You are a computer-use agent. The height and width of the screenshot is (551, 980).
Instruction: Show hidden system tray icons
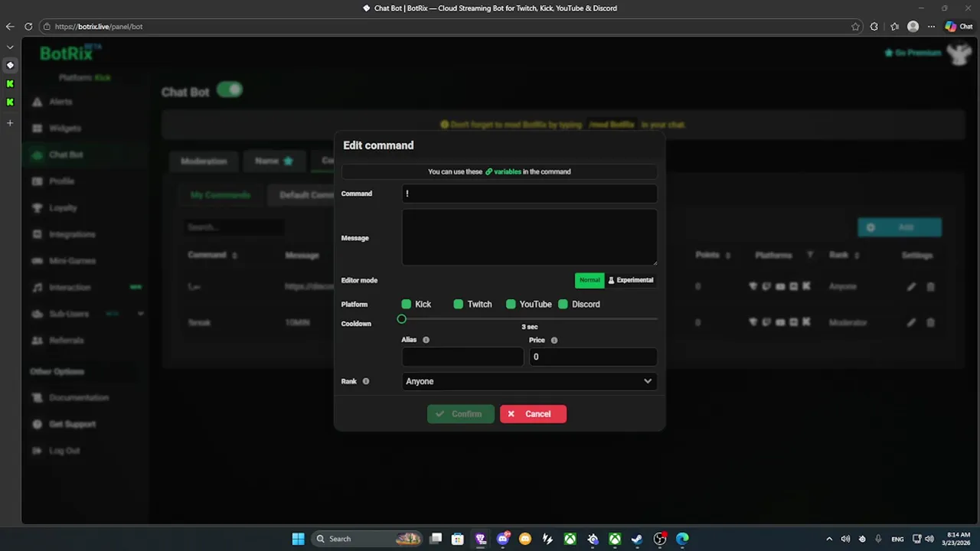point(828,539)
